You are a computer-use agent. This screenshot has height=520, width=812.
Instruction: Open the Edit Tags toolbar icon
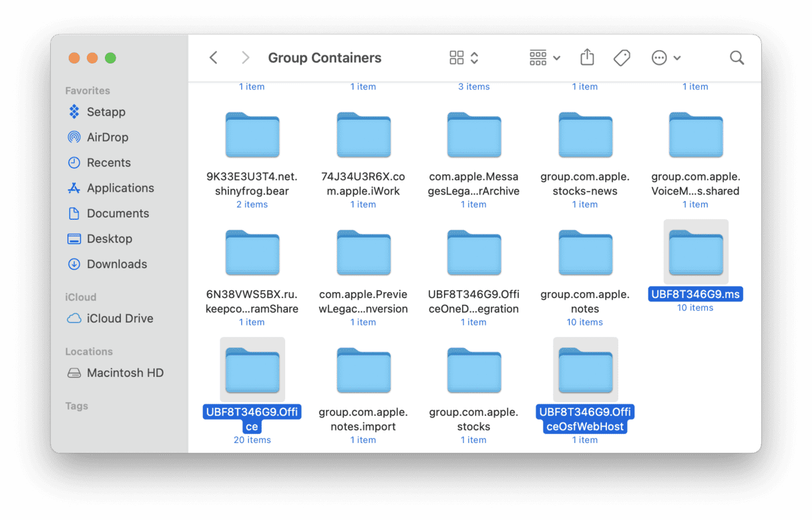click(622, 58)
